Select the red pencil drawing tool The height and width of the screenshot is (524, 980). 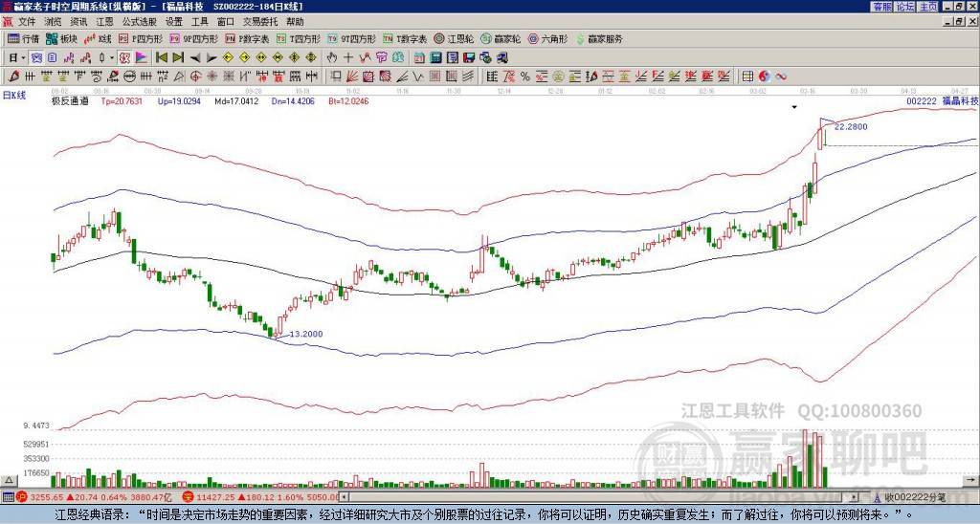[x=13, y=76]
